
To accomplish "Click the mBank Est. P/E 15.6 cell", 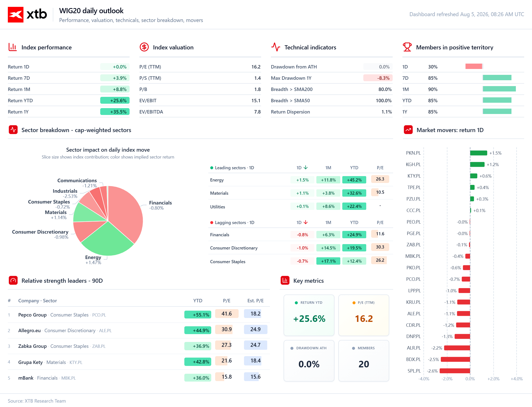I will coord(255,377).
